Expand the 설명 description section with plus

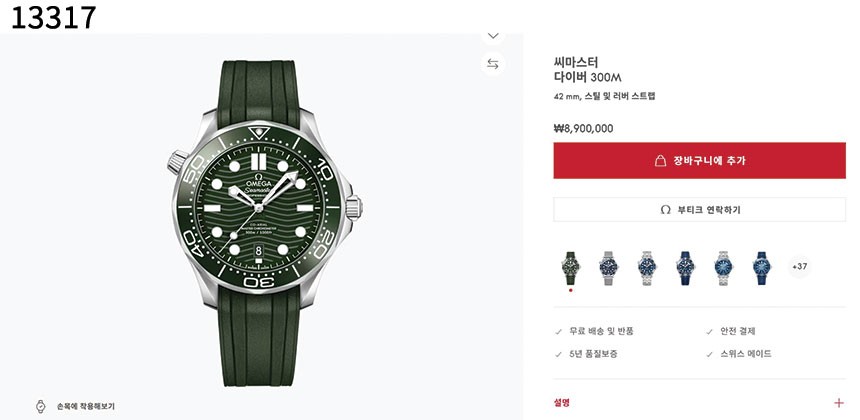coord(838,402)
